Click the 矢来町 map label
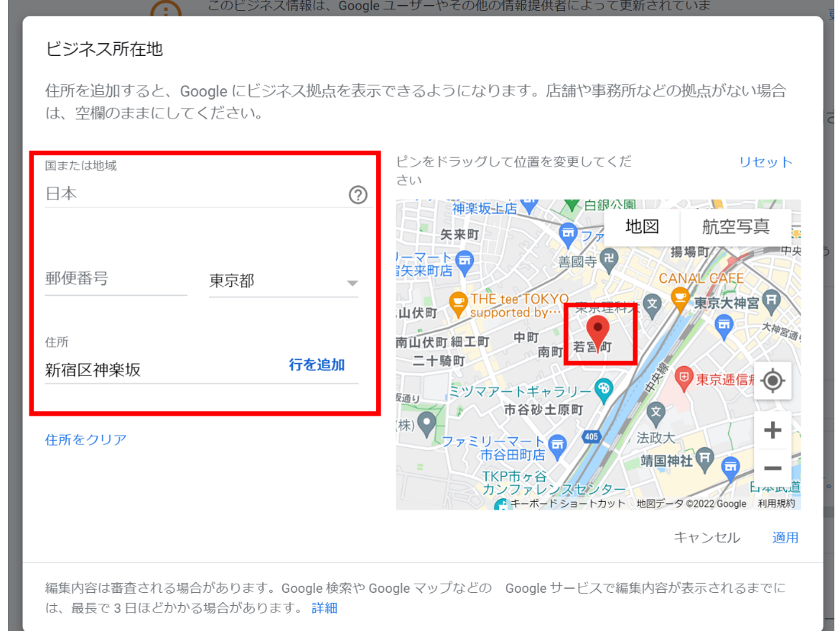The width and height of the screenshot is (840, 631). click(459, 235)
